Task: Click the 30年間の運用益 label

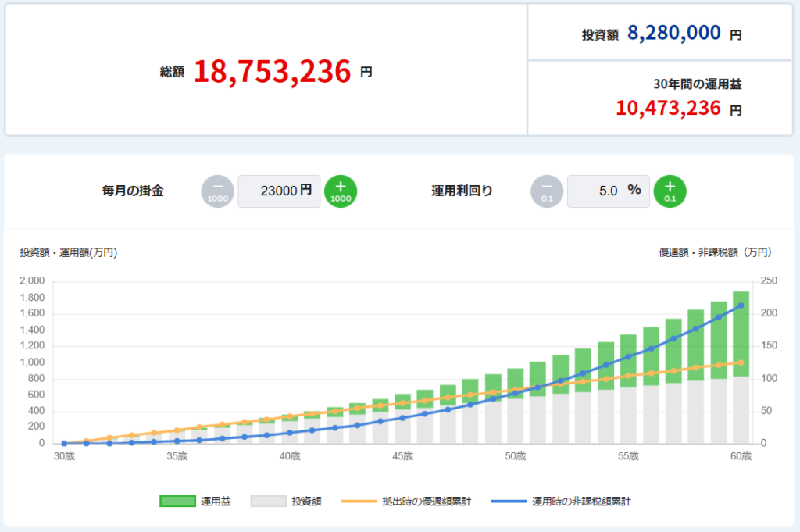Action: click(x=698, y=84)
